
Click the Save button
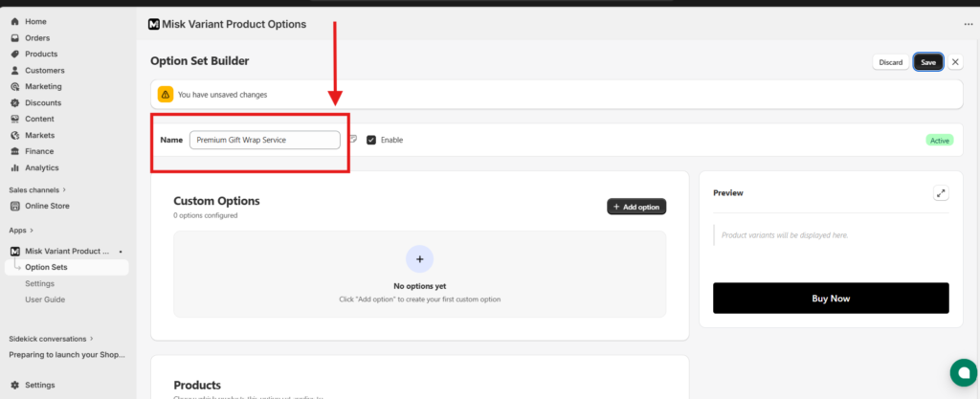pos(927,62)
